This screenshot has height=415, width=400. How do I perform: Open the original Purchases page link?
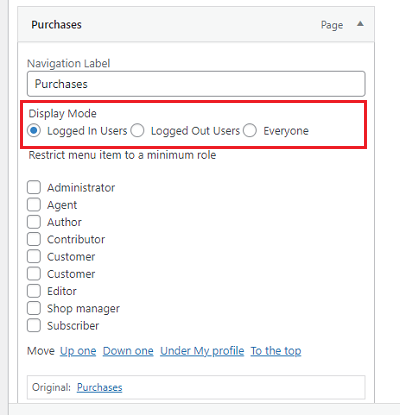[x=99, y=387]
